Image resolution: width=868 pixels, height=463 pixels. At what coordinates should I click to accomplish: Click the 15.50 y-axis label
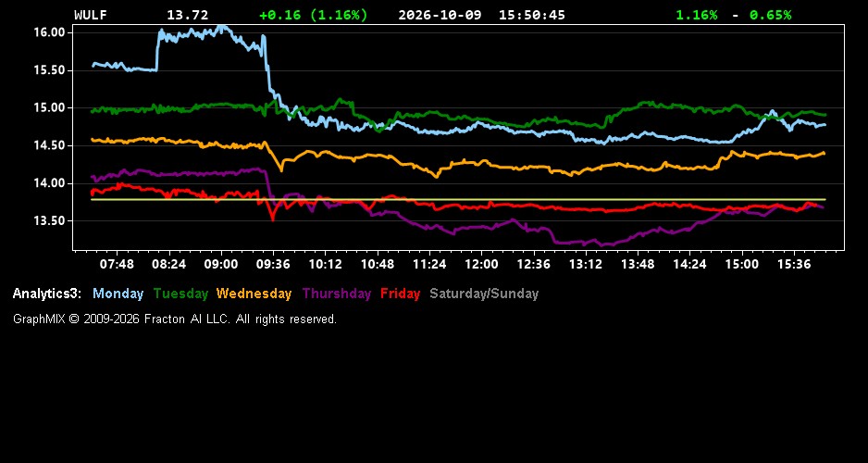[50, 70]
